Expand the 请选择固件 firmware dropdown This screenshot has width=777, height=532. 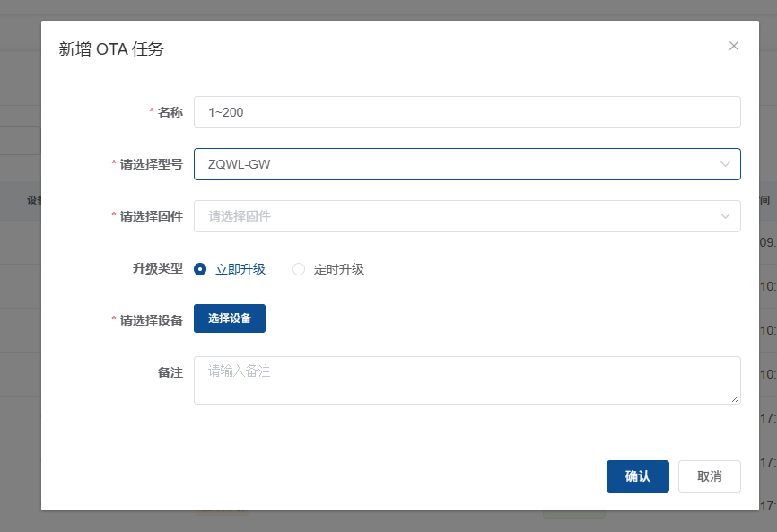467,216
